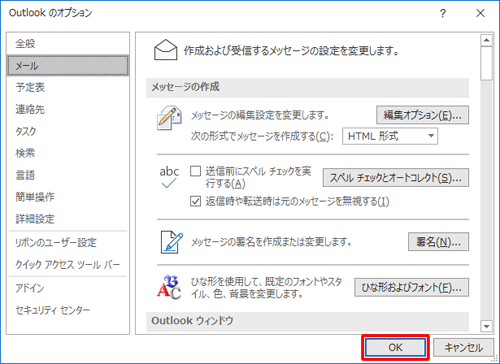This screenshot has width=500, height=364.
Task: Open クイック アクセス ツール バー category
Action: [68, 264]
